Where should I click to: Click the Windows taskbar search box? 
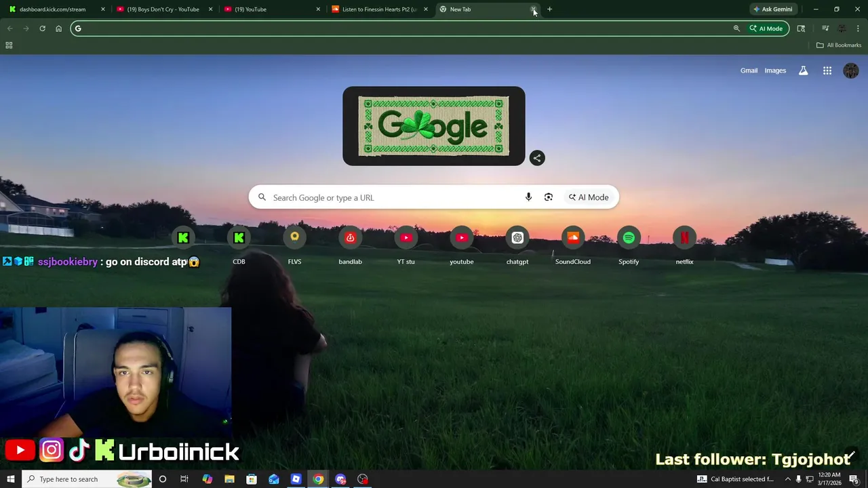tap(88, 479)
